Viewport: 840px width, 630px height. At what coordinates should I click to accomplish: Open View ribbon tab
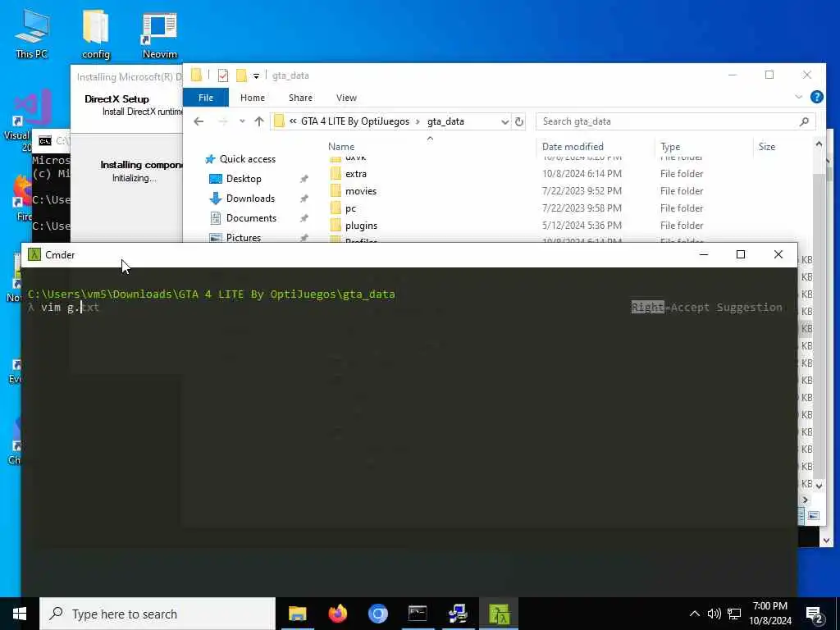pos(346,98)
